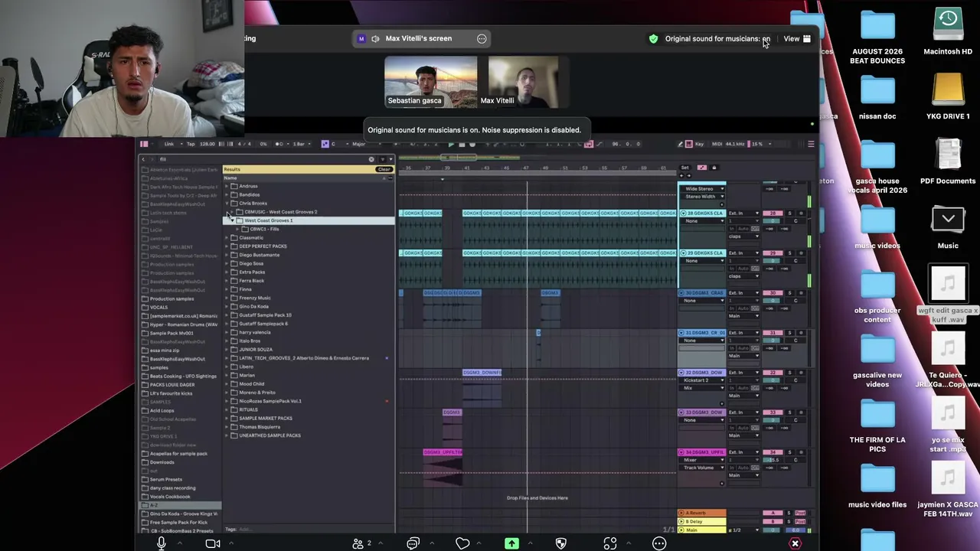The width and height of the screenshot is (980, 551).
Task: Click the clear search X icon in the browser
Action: pos(371,159)
